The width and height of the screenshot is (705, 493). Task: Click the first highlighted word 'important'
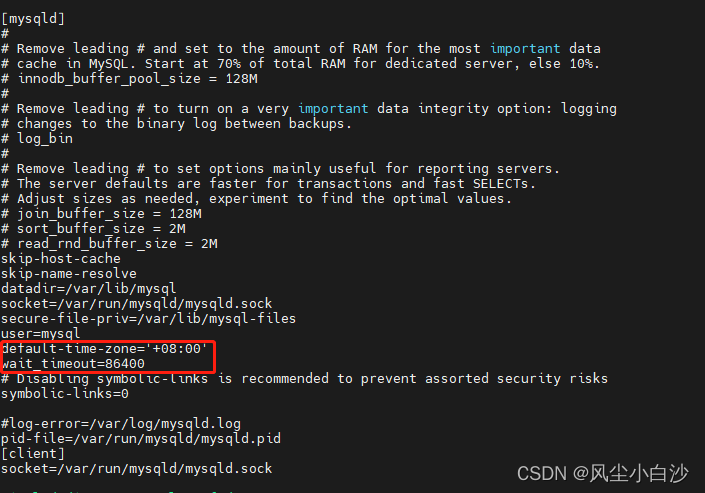tap(525, 49)
